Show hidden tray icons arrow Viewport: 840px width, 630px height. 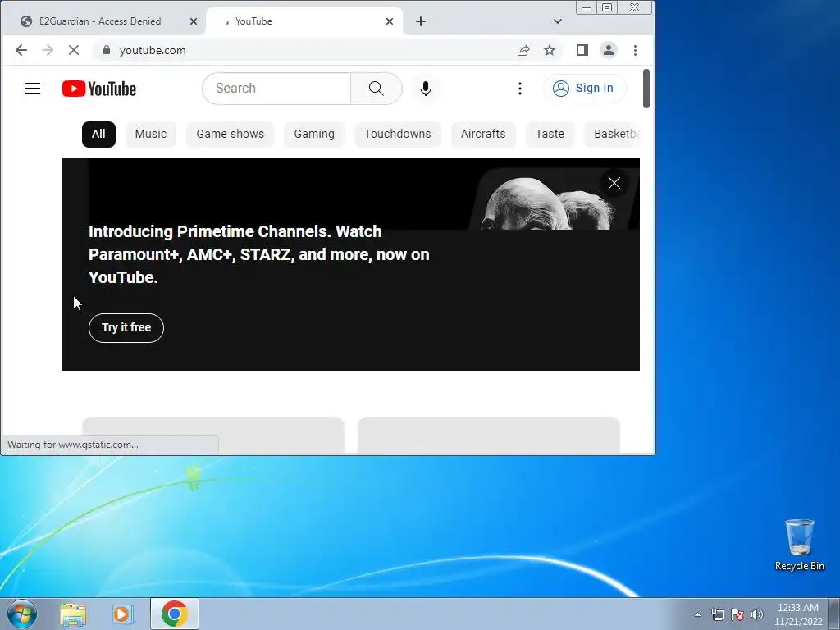click(697, 614)
